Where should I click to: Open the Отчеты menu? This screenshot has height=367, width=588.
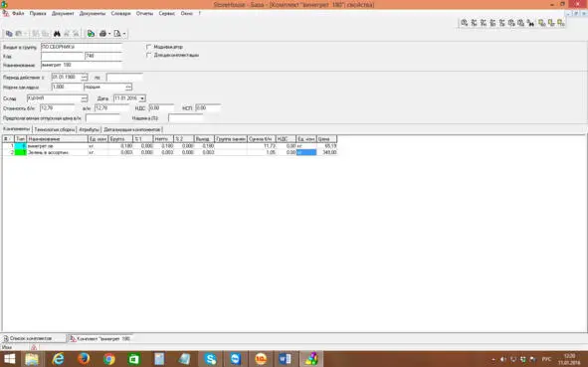144,13
